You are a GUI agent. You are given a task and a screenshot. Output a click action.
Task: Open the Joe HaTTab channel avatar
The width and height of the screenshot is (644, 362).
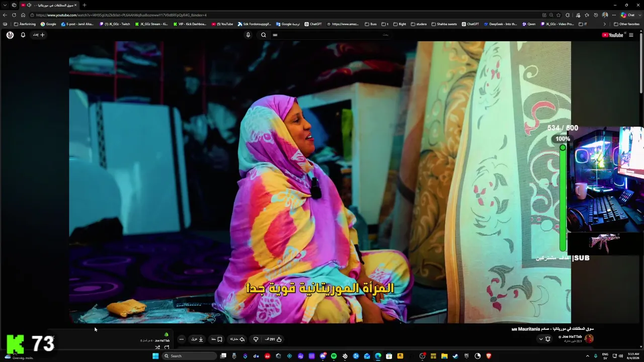tap(589, 339)
